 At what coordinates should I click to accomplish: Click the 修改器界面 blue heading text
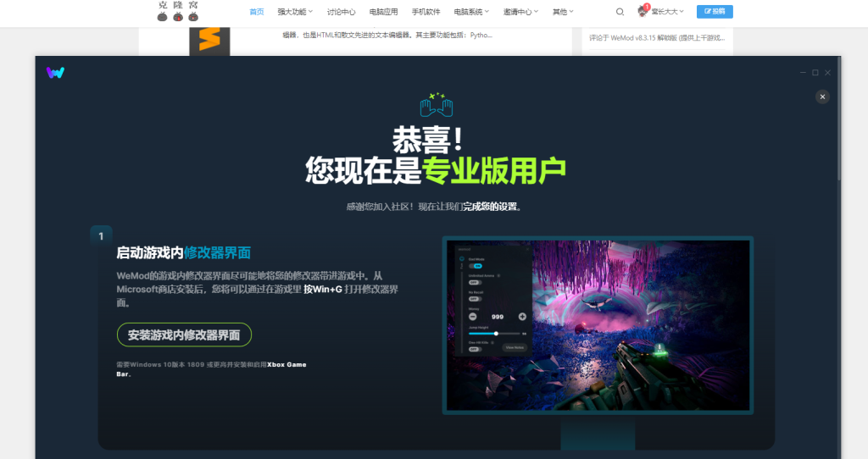coord(217,252)
